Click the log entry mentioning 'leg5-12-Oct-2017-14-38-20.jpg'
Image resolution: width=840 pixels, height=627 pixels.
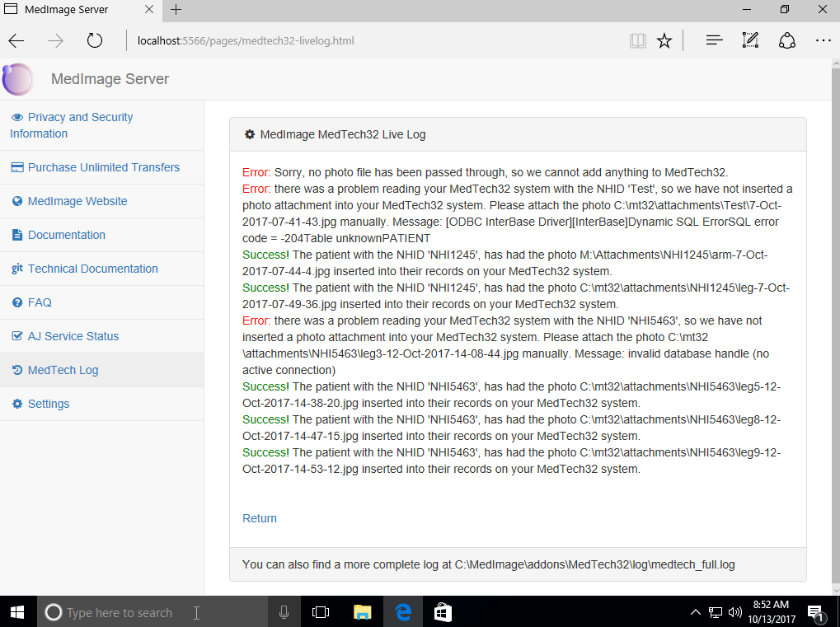point(512,395)
